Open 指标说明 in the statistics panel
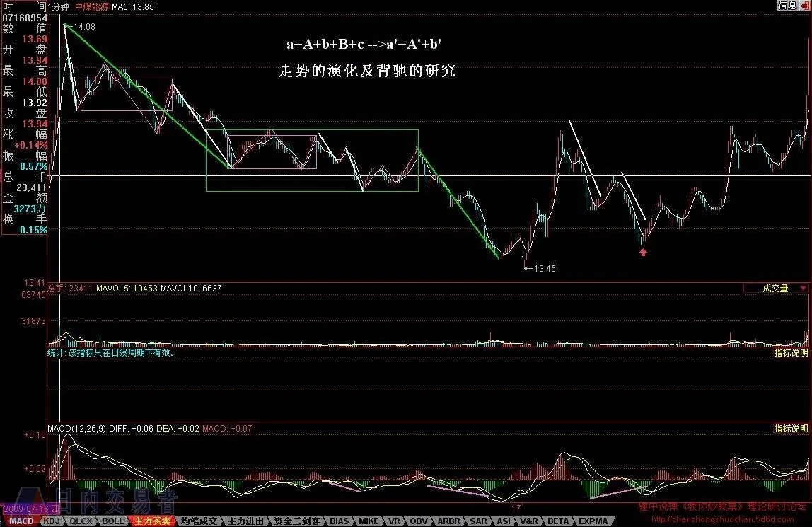 [791, 353]
